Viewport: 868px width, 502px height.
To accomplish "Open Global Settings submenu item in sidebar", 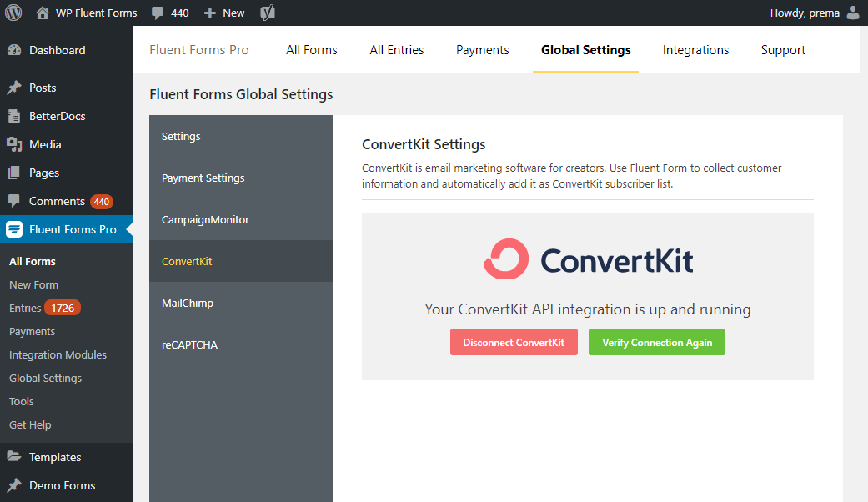I will (x=45, y=378).
